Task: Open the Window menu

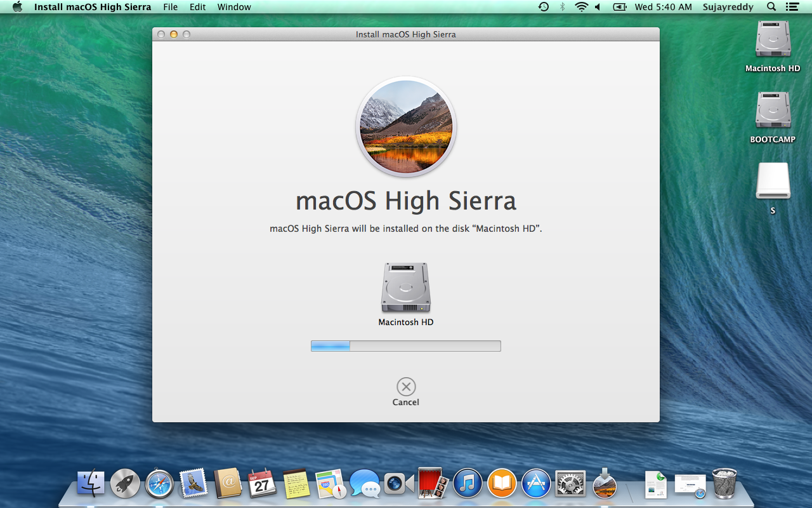Action: (234, 7)
